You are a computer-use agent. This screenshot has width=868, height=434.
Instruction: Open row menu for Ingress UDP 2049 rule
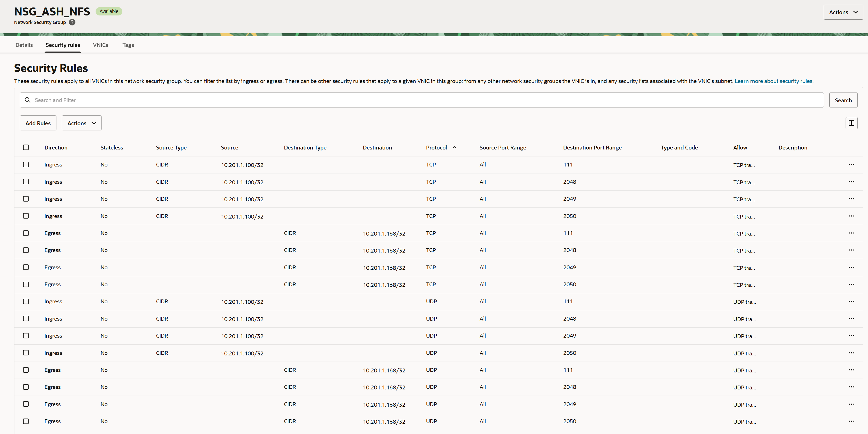(851, 336)
